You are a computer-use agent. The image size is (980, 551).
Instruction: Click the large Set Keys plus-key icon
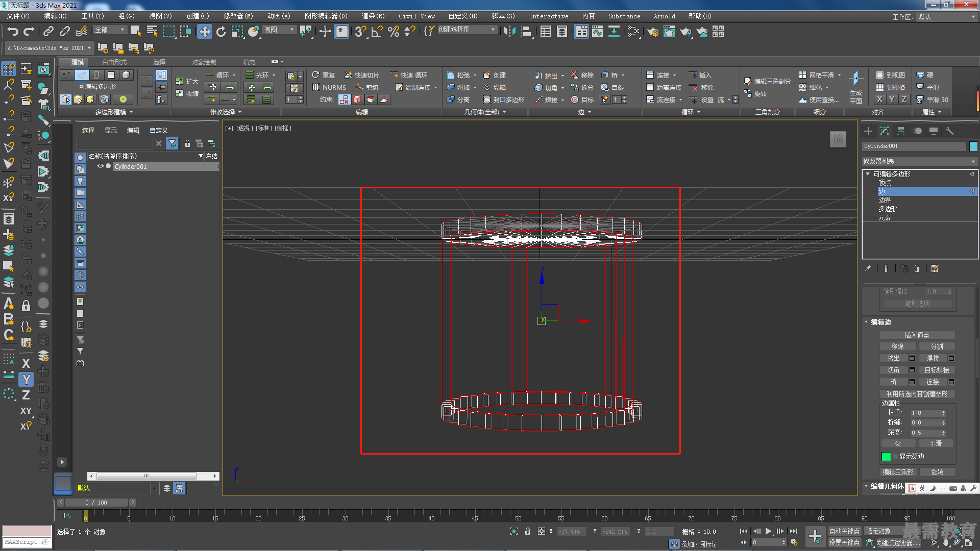815,537
